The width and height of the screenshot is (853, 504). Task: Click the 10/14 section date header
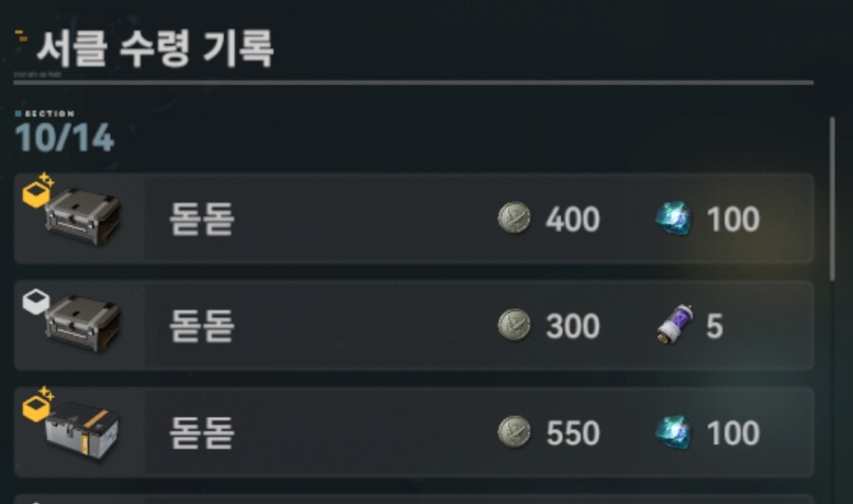64,138
